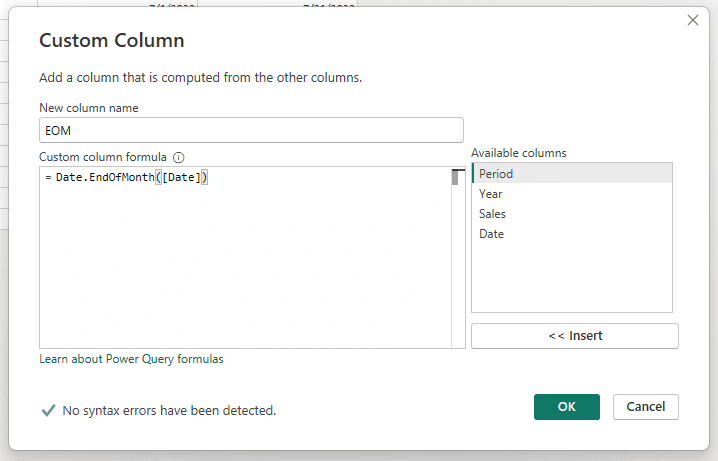Click the formula editor scrollbar thumb
The image size is (718, 461).
tap(455, 178)
